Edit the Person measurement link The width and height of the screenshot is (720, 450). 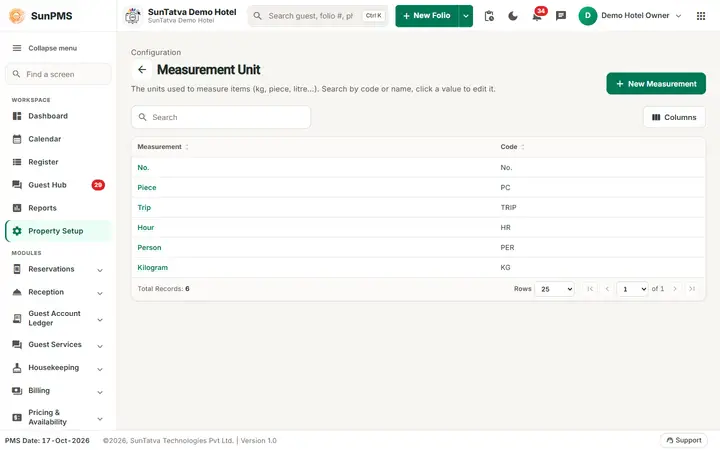coord(149,248)
